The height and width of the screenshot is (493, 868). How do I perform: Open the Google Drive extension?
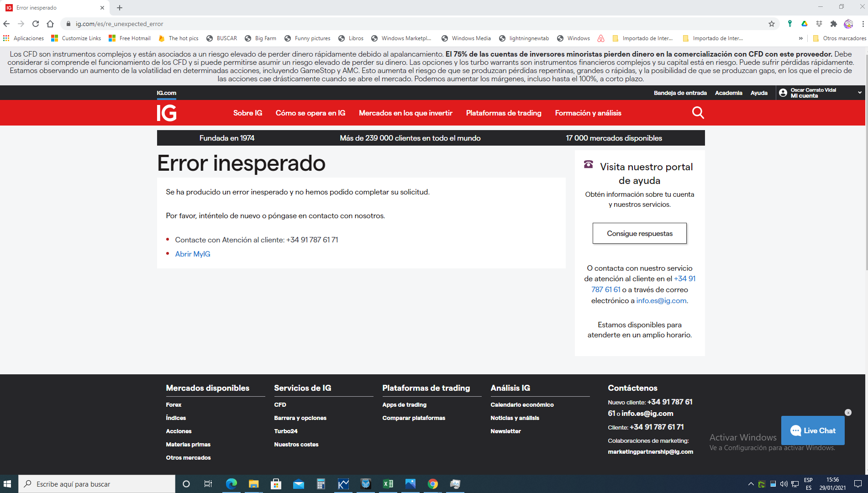(x=805, y=24)
